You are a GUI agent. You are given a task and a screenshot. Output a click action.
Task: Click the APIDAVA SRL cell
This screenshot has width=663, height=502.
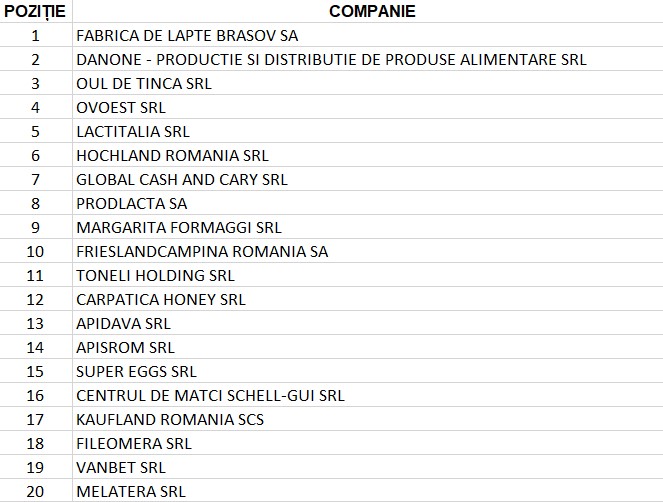tap(123, 323)
